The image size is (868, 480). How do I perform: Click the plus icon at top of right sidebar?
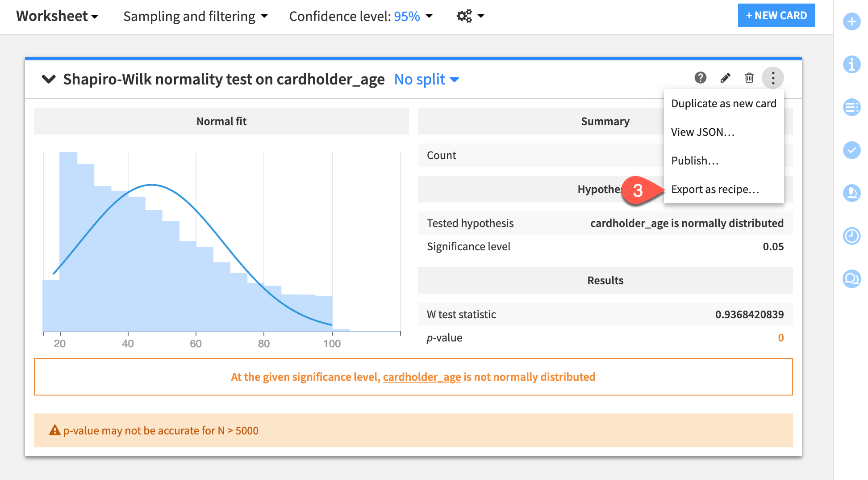(852, 21)
